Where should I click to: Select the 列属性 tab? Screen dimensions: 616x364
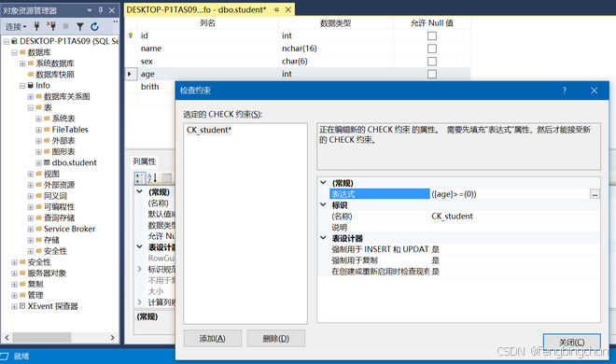pyautogui.click(x=144, y=161)
